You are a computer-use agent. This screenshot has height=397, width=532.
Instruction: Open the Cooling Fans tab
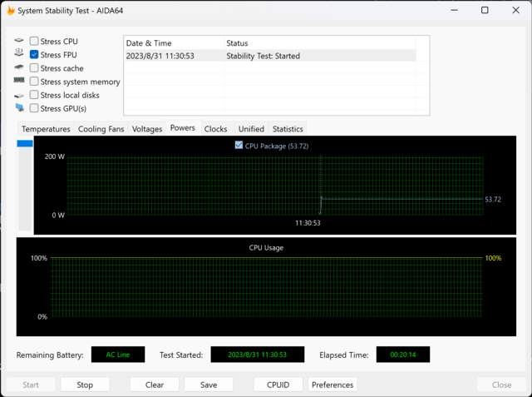101,129
